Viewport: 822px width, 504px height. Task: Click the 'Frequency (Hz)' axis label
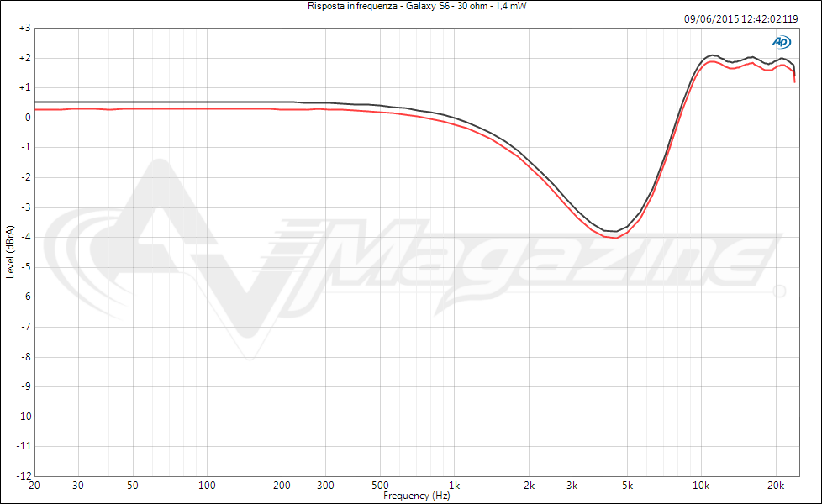(x=416, y=496)
